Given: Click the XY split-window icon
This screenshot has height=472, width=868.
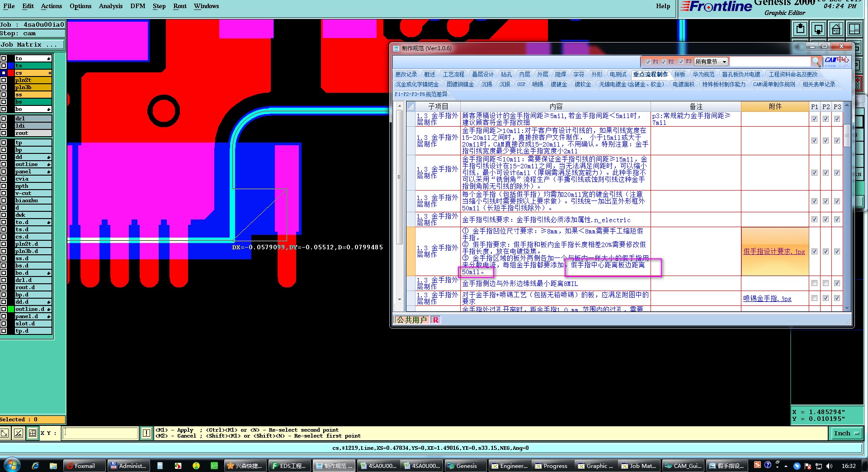Looking at the screenshot, I should coord(854,29).
